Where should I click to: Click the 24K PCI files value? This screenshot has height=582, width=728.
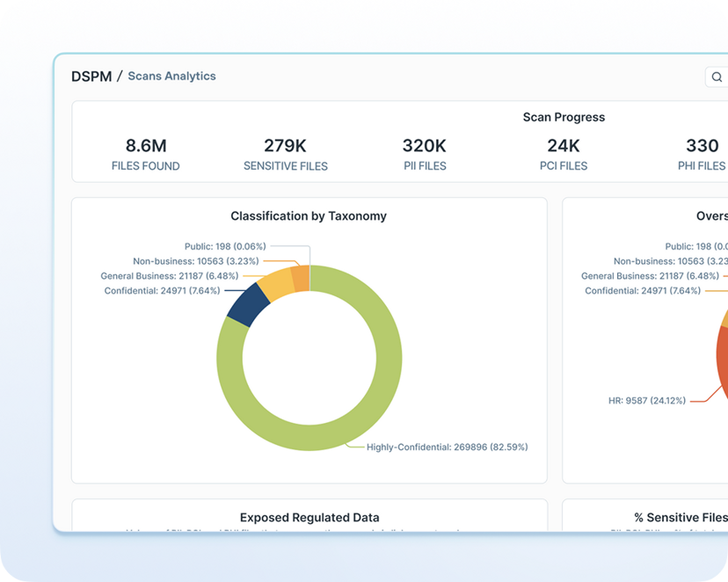(x=564, y=146)
